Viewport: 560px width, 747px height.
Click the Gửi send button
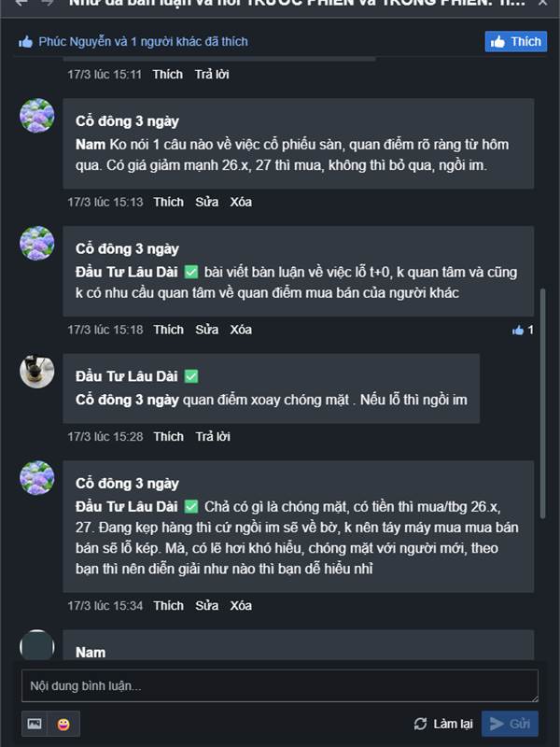click(510, 724)
